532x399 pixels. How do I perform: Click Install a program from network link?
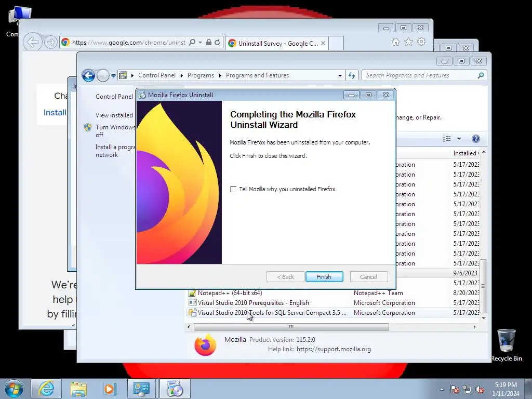[115, 151]
